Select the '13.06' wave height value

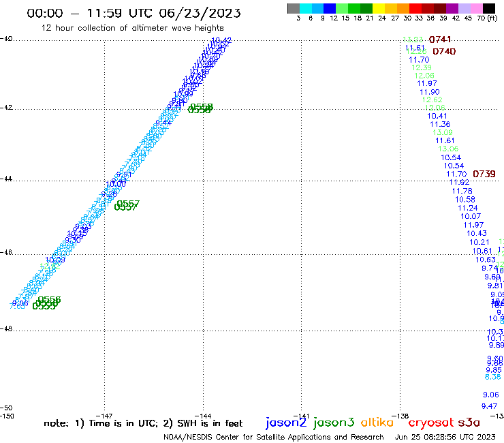448,149
